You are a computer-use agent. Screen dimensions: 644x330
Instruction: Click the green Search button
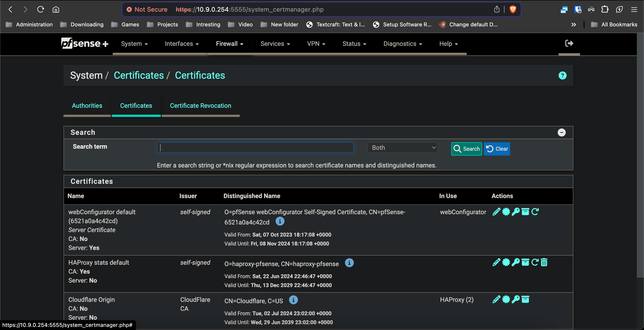click(466, 149)
